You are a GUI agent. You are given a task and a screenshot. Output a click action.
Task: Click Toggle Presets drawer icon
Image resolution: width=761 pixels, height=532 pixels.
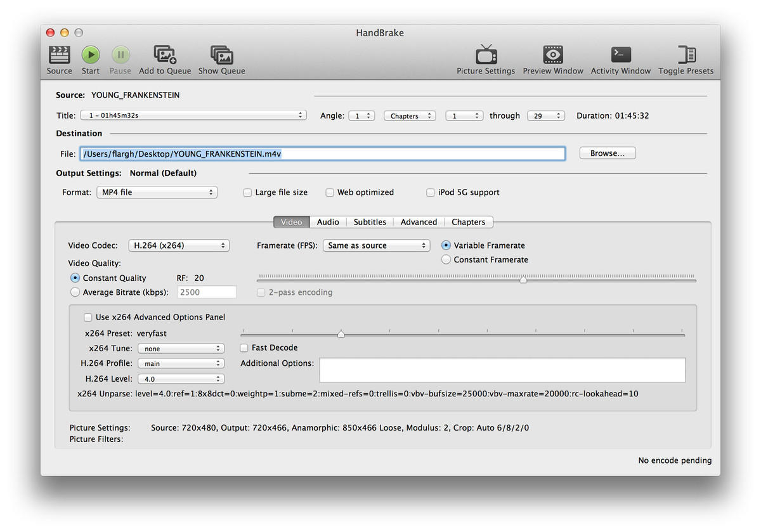coord(686,55)
